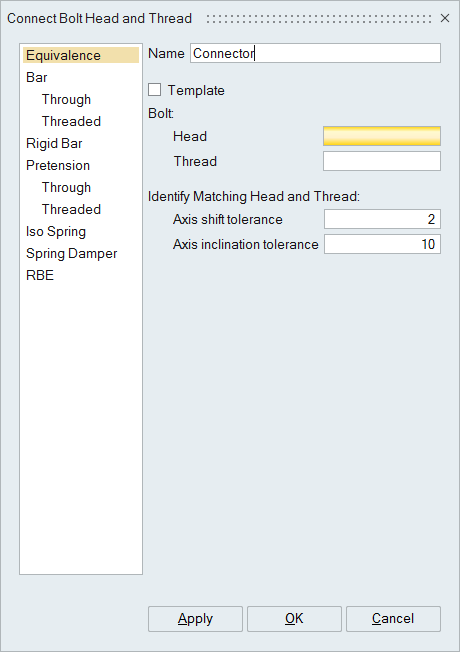Choose Threaded under Pretension
Image resolution: width=460 pixels, height=652 pixels.
[x=71, y=210]
